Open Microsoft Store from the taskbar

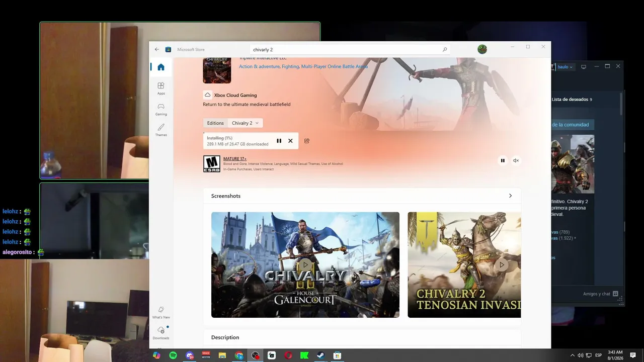click(337, 355)
